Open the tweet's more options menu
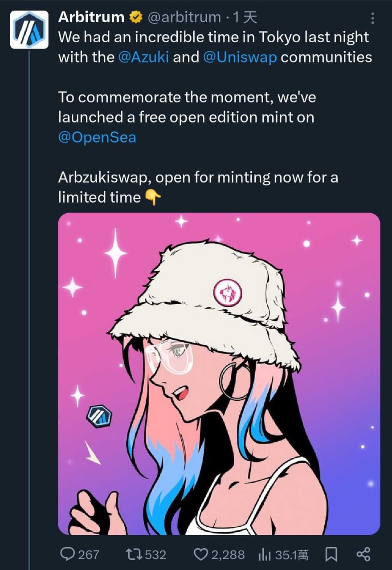This screenshot has width=392, height=570. [372, 18]
